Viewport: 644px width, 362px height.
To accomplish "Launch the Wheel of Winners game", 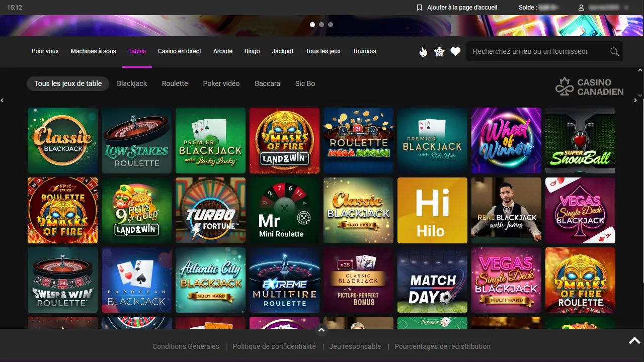I will 506,140.
